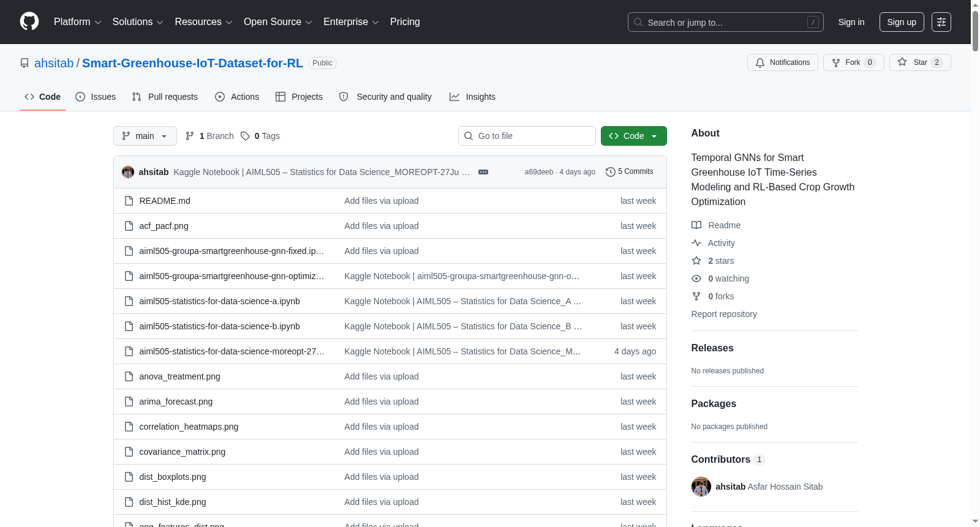980x527 pixels.
Task: Click file icon beside arima_forecast.png
Action: [x=129, y=402]
